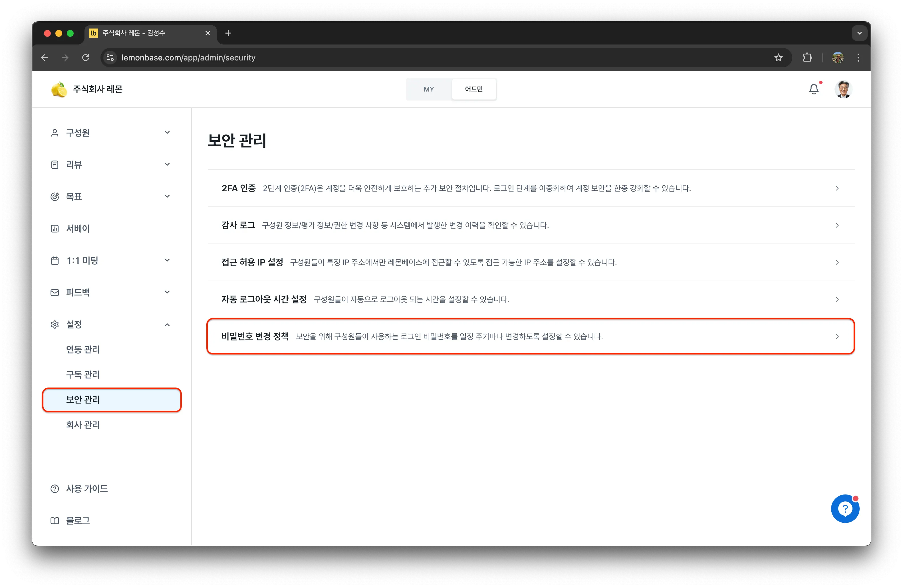Open the browser extensions puzzle icon
This screenshot has height=588, width=903.
[x=807, y=58]
